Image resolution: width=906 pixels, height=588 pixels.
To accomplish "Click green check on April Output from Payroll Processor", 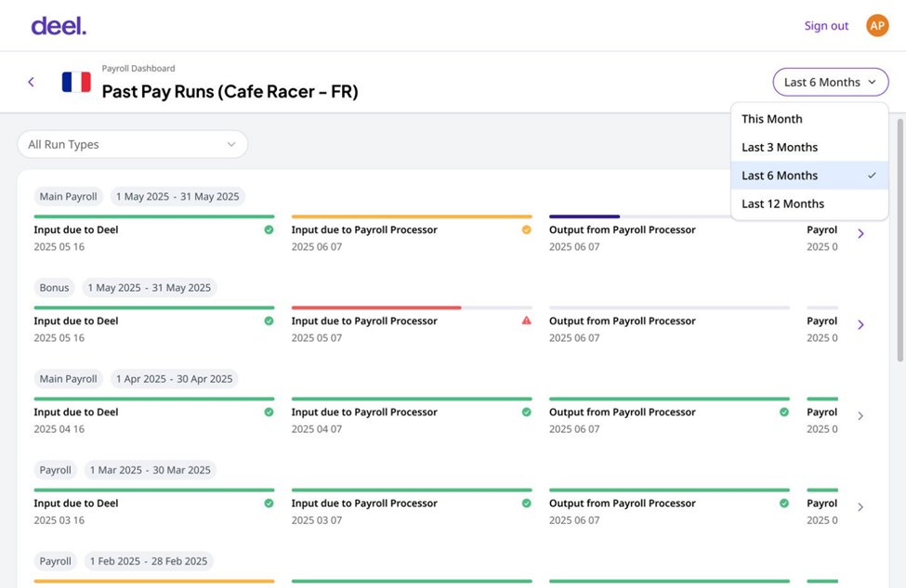I will pyautogui.click(x=784, y=412).
